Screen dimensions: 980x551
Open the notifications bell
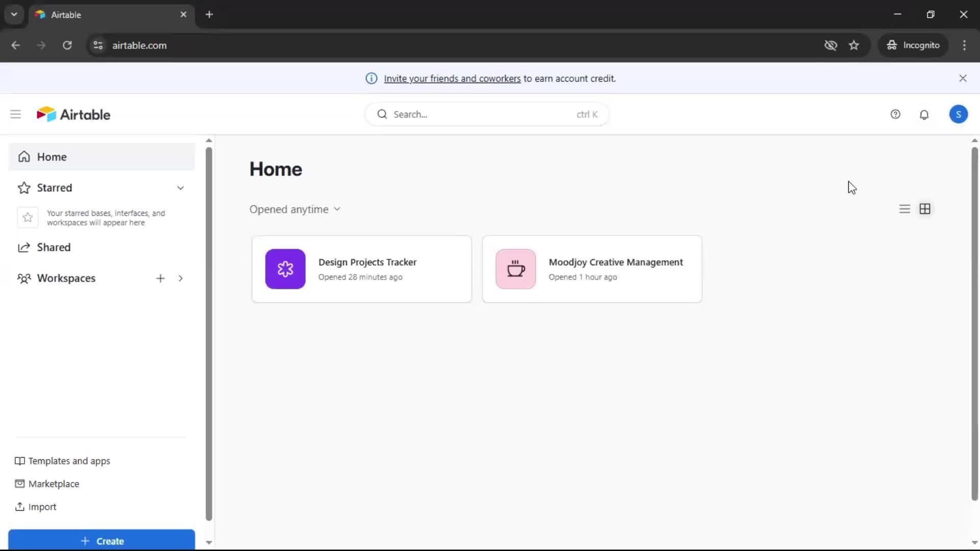(924, 114)
